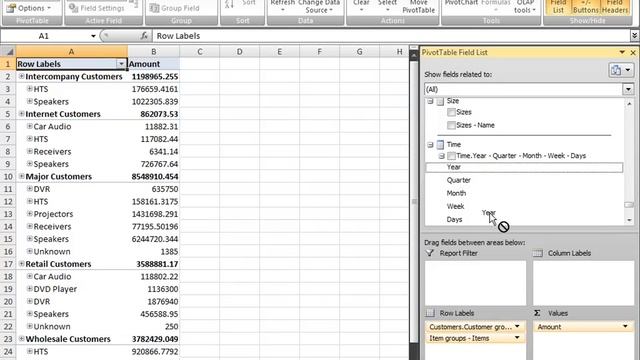Open the Amount value field dropdown
The height and width of the screenshot is (360, 640).
pyautogui.click(x=625, y=327)
